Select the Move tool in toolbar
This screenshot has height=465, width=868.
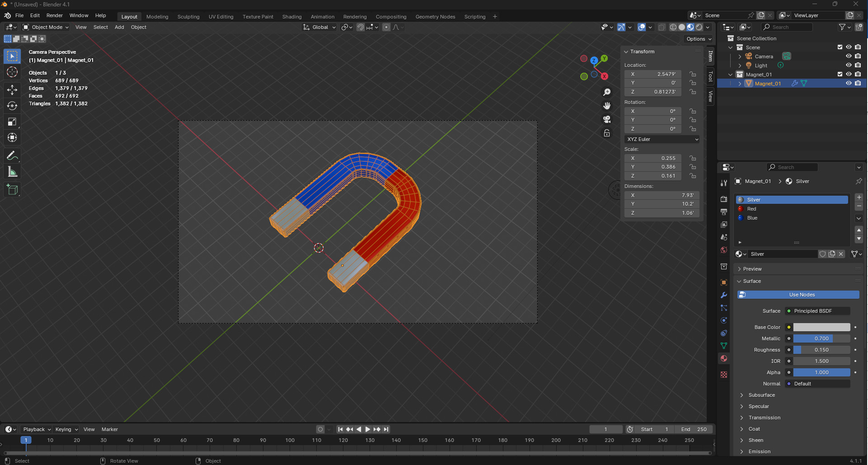point(12,89)
